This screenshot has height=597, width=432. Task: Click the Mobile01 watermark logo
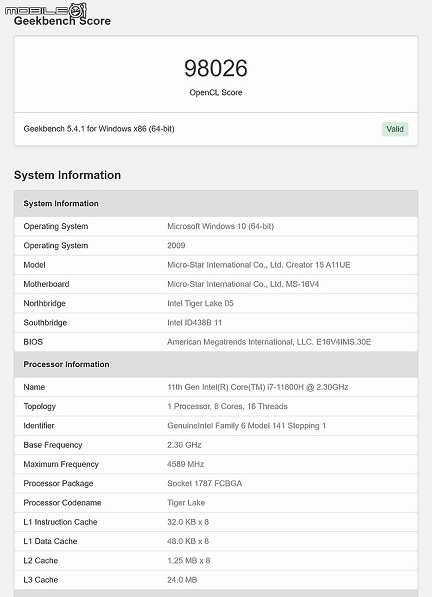tap(46, 10)
